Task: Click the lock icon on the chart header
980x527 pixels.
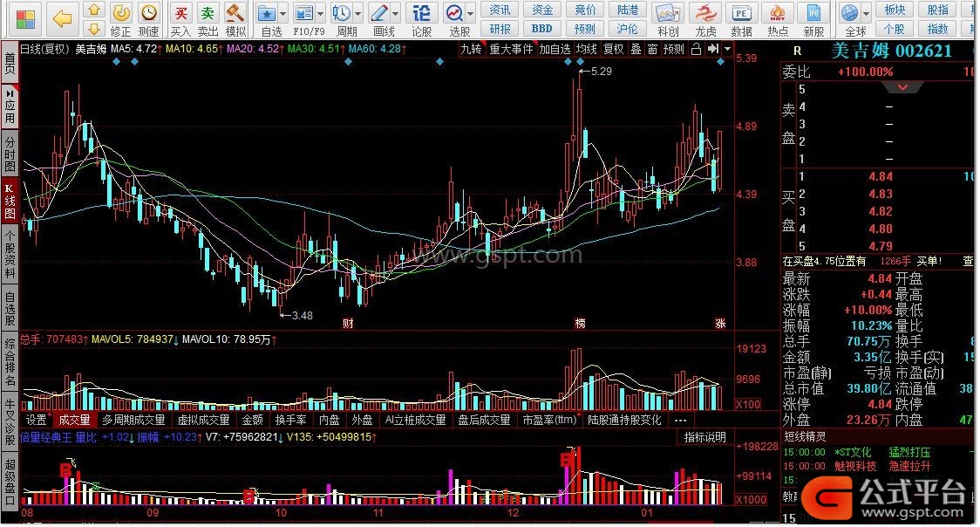Action: (697, 49)
